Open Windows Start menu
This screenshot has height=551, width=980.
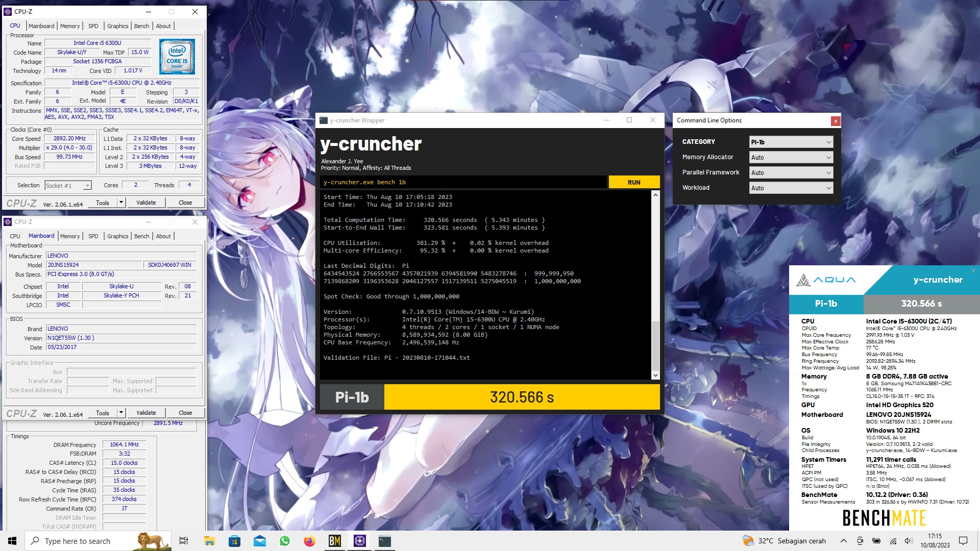pyautogui.click(x=12, y=541)
